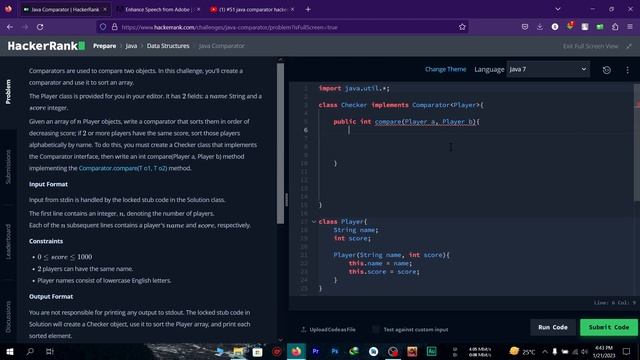
Task: Open Windows taskbar search
Action: pyautogui.click(x=30, y=351)
